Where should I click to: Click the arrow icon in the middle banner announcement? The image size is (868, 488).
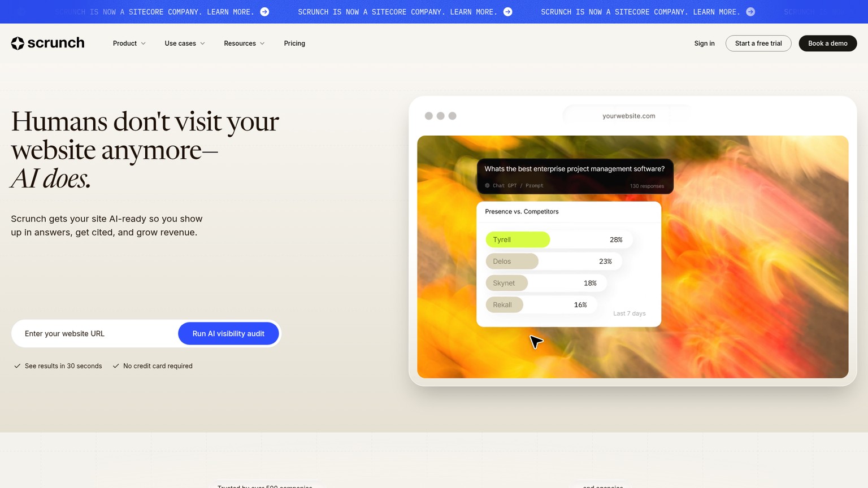(x=508, y=12)
